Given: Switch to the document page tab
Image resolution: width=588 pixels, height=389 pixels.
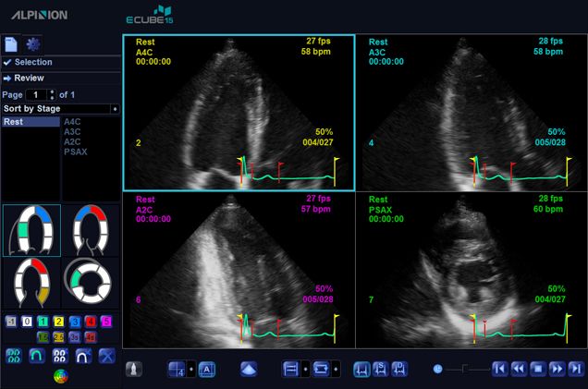Looking at the screenshot, I should point(11,44).
